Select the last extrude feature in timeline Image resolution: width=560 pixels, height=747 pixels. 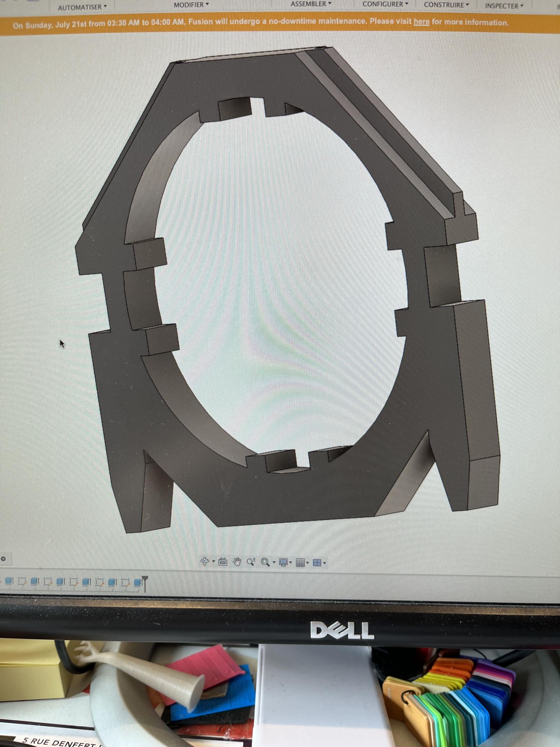pos(138,582)
